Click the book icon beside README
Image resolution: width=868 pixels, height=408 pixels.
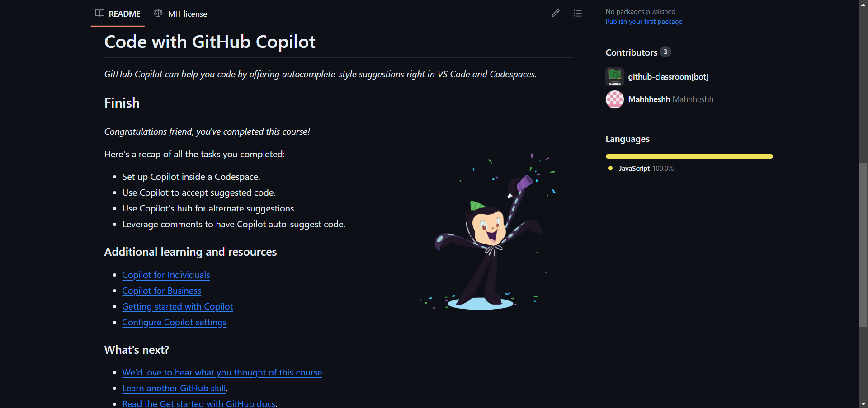pyautogui.click(x=99, y=13)
